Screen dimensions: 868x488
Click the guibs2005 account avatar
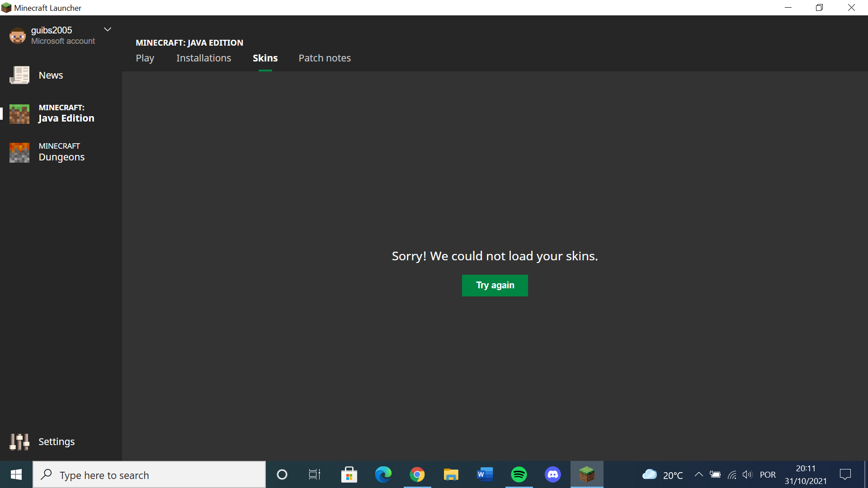tap(18, 36)
